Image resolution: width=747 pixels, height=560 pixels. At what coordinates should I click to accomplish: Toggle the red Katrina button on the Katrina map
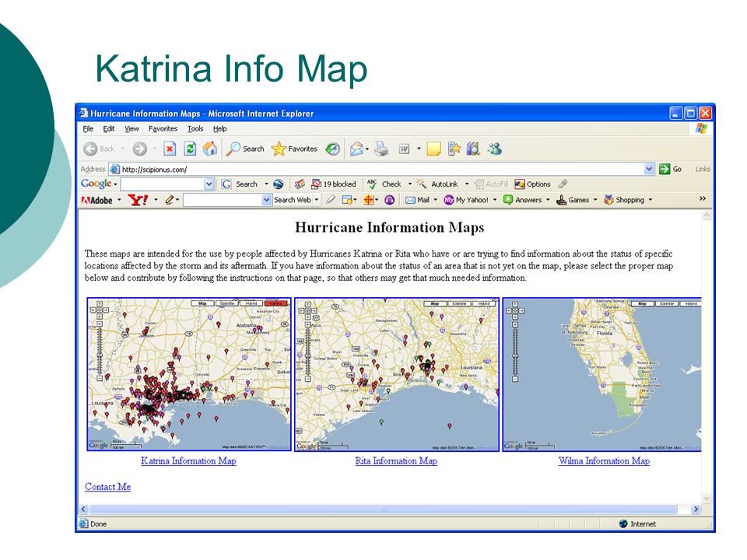pyautogui.click(x=276, y=303)
